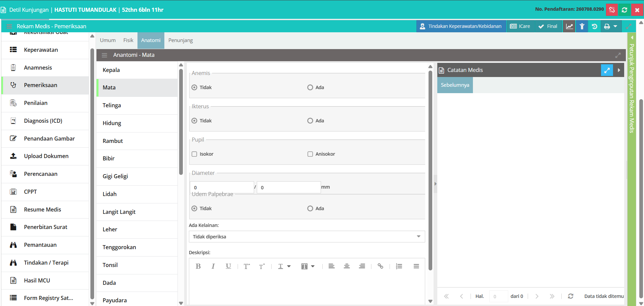
Task: Insert a link in the Deskripsi editor
Action: (x=380, y=266)
